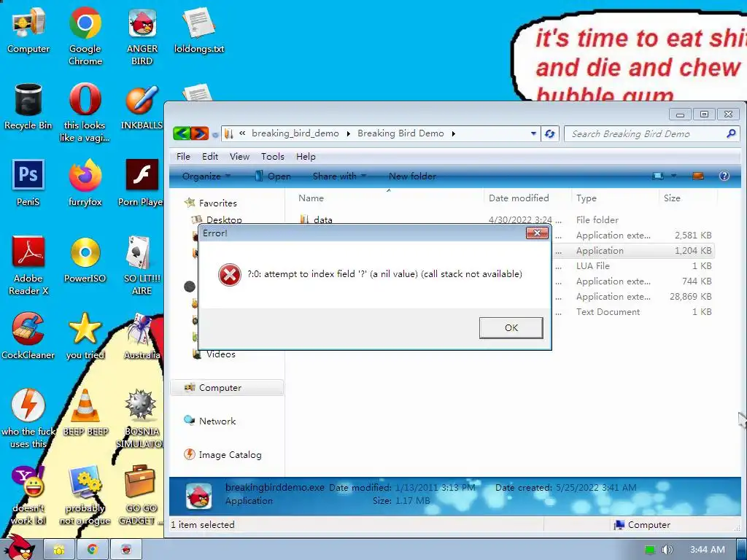Open the 'probably not a rogue' icon
Screen dimensions: 747x560
pos(85,495)
